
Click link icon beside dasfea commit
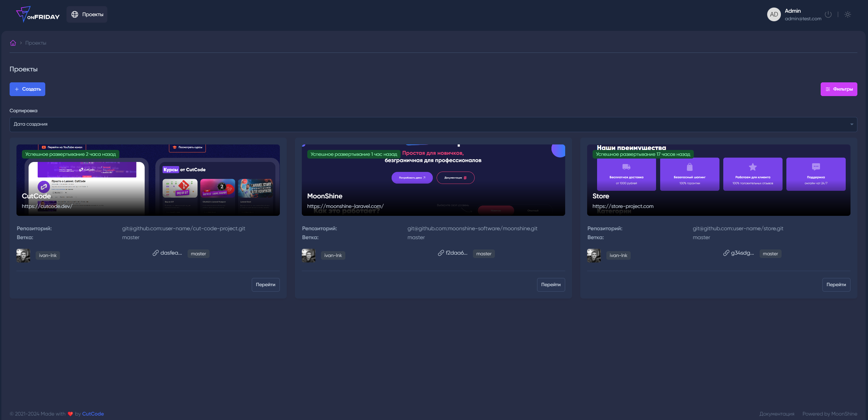tap(156, 253)
